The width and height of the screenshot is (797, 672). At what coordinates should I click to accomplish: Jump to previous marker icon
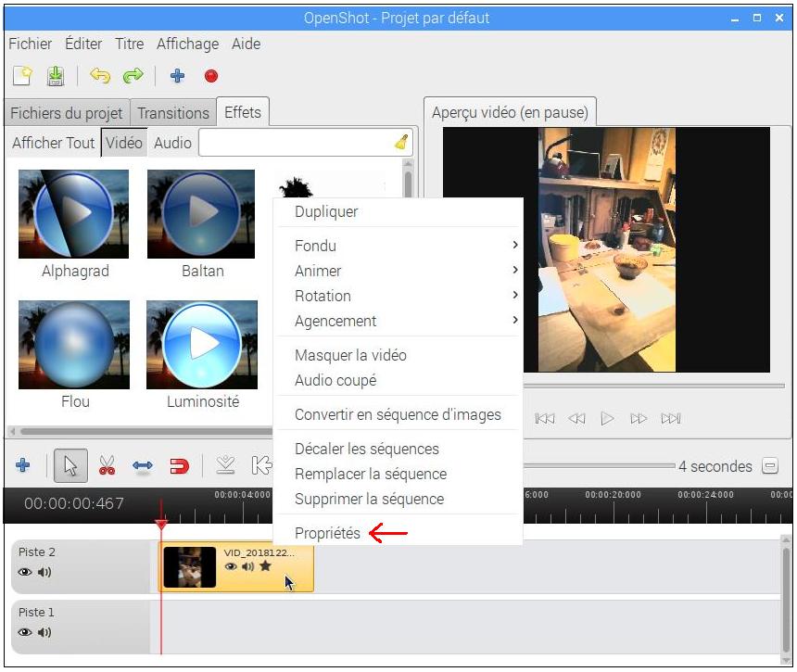(261, 465)
